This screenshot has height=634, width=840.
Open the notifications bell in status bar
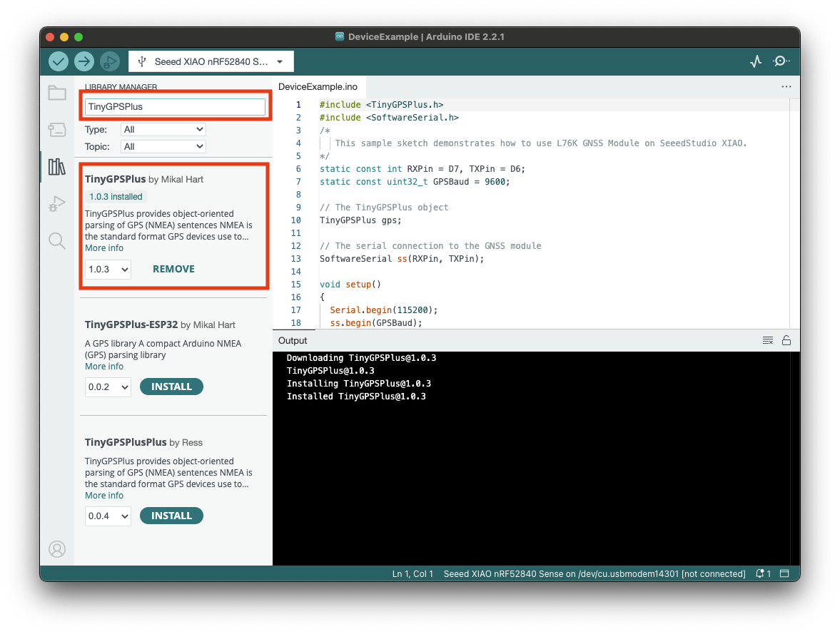point(763,573)
